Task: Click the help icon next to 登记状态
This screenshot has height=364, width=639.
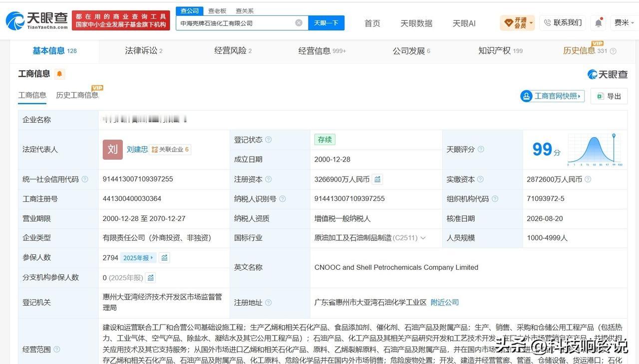Action: (269, 140)
